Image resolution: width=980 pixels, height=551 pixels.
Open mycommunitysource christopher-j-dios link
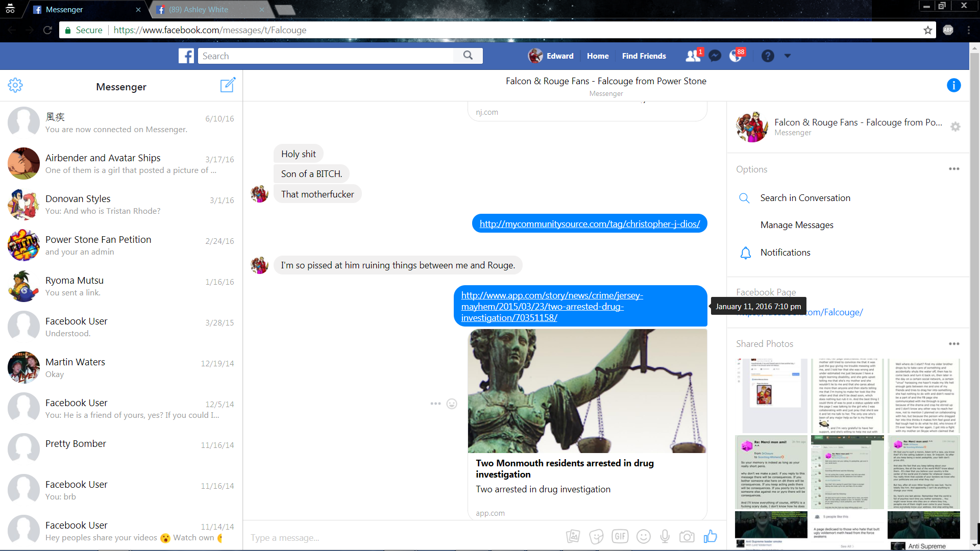tap(590, 223)
